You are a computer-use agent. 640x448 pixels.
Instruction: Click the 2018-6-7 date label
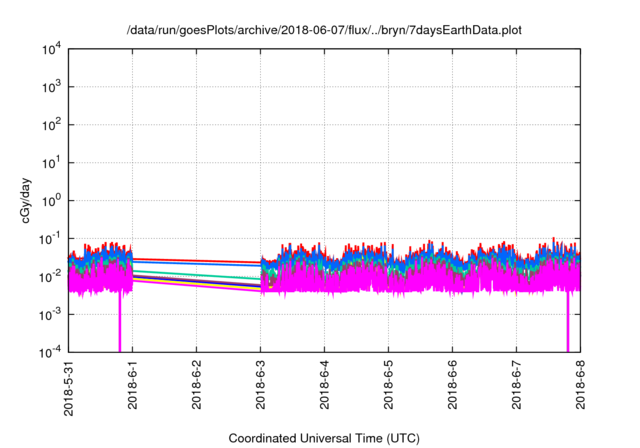tap(517, 385)
